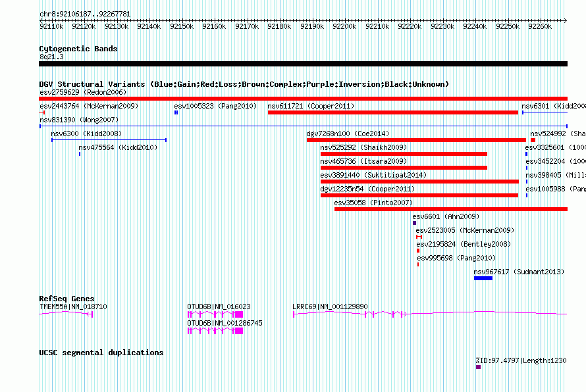Open the esv35058 (Pinto2007) label
The width and height of the screenshot is (586, 392).
click(373, 203)
